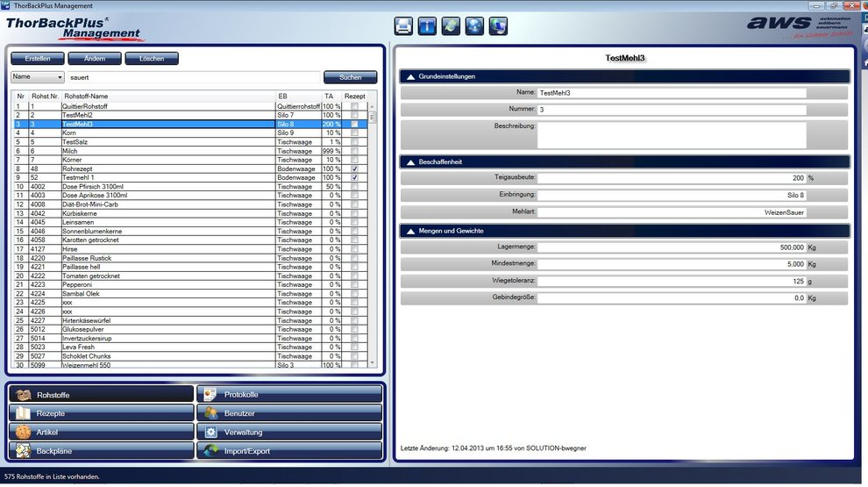The height and width of the screenshot is (487, 868).
Task: Uncheck Rezept checkbox for Rohrezept
Action: [354, 169]
